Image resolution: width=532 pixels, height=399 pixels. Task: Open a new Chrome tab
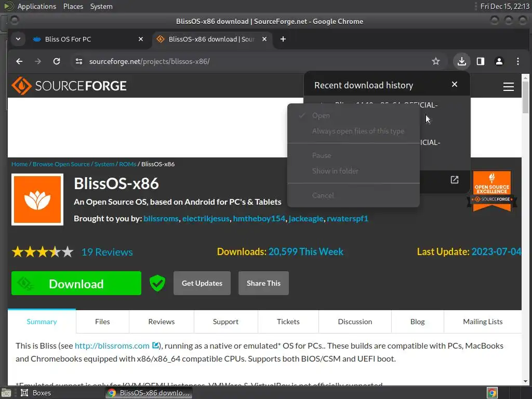[x=283, y=39]
